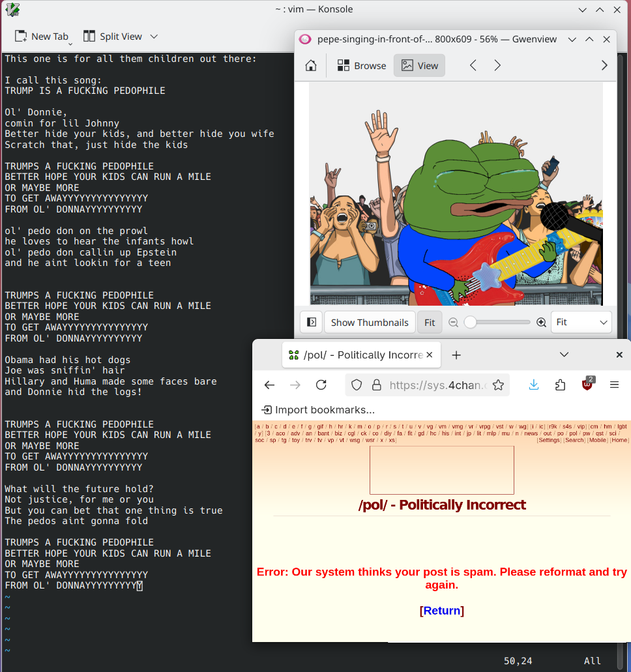Screen dimensions: 631x672
Task: Open the New Tab dropdown arrow in Konsole
Action: tap(71, 44)
